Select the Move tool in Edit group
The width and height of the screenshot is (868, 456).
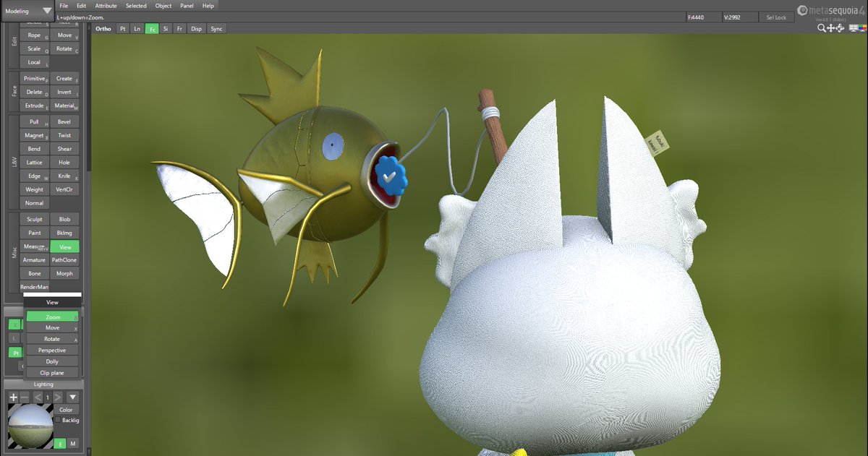click(64, 35)
